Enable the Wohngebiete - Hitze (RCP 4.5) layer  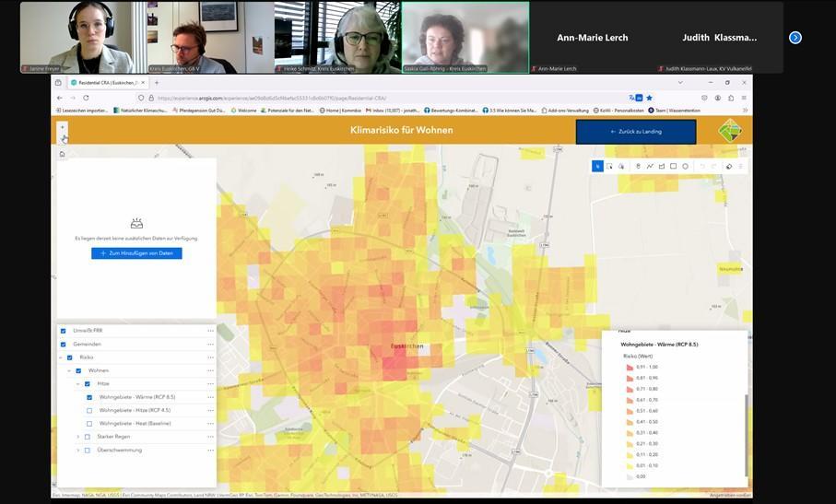89,410
